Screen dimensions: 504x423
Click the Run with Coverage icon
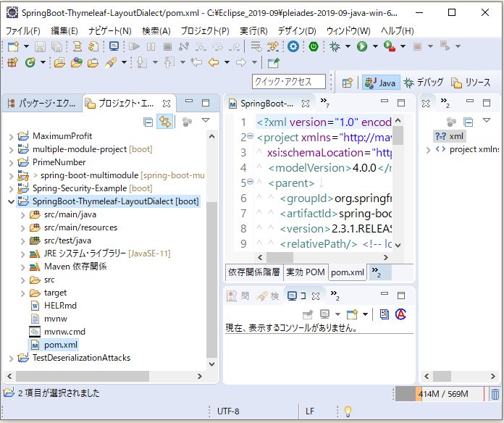(390, 46)
